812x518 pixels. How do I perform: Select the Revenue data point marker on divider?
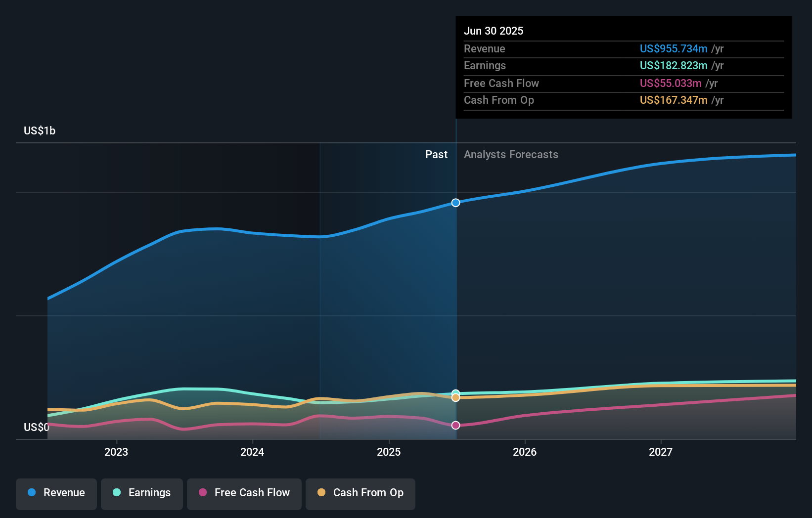point(455,202)
